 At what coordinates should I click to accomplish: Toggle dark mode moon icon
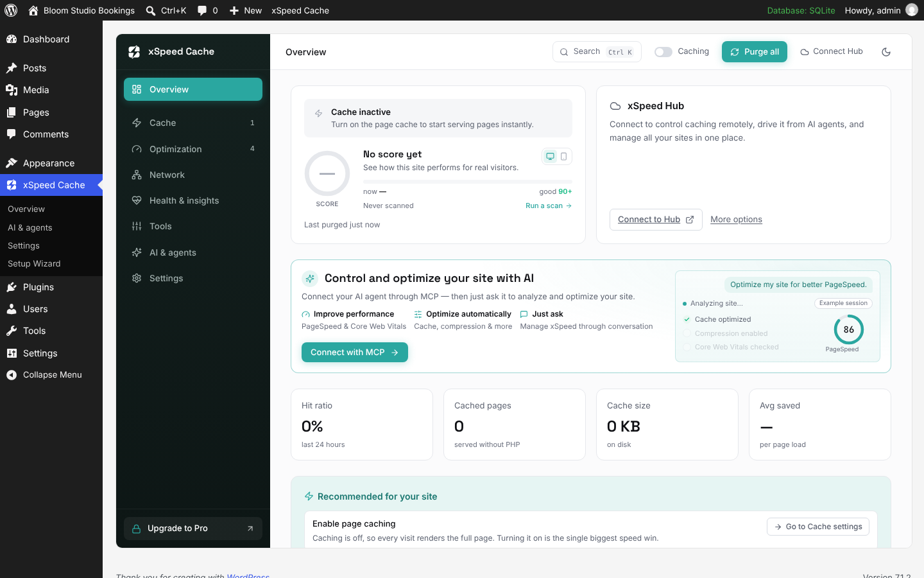tap(886, 52)
